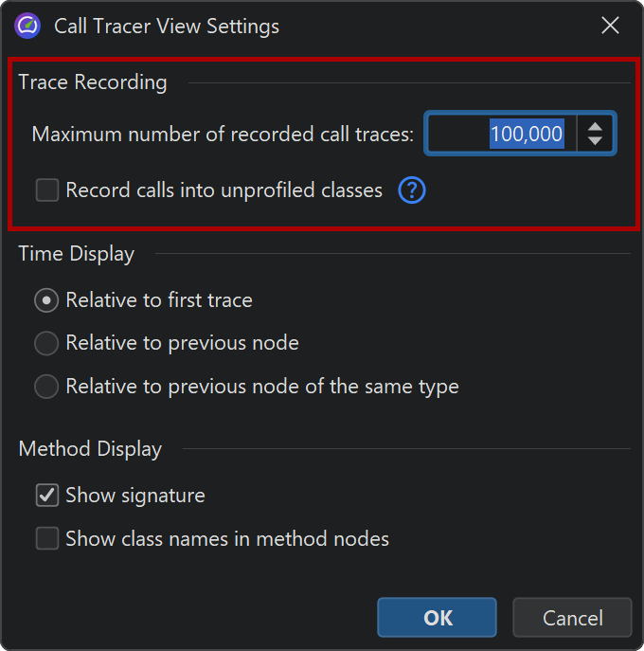
Task: Click the Time Display section heading
Action: pyautogui.click(x=77, y=254)
